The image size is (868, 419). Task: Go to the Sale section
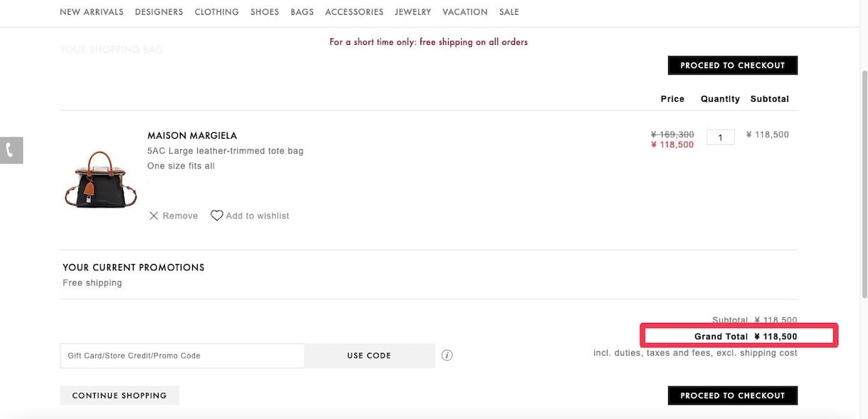509,12
